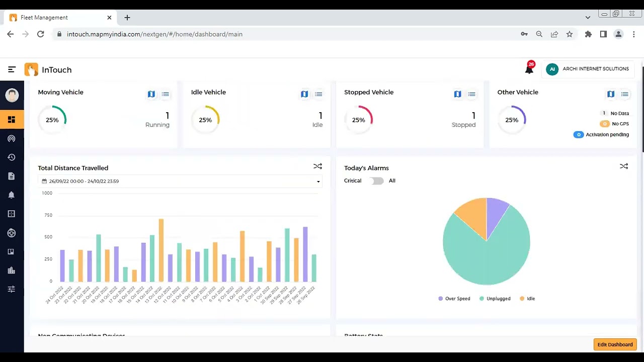
Task: Click the tallest orange bar for 13 Oct 2022
Action: [x=161, y=250]
